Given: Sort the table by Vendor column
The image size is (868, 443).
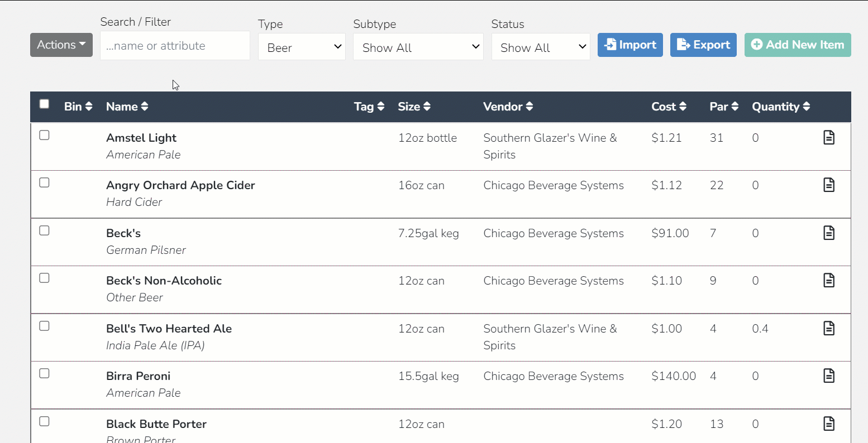Looking at the screenshot, I should [x=508, y=107].
